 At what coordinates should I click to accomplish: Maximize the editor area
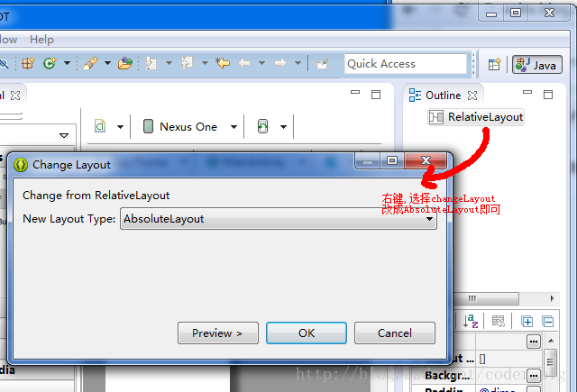pos(376,95)
